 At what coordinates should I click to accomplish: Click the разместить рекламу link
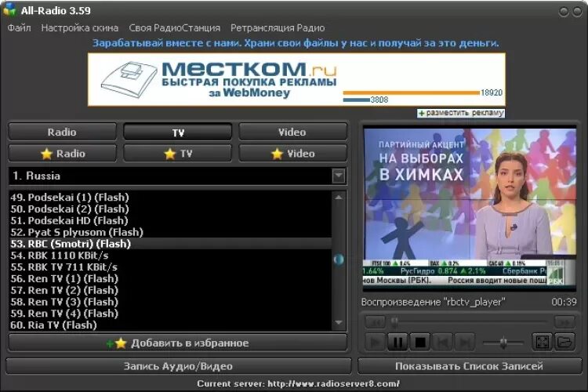point(461,113)
